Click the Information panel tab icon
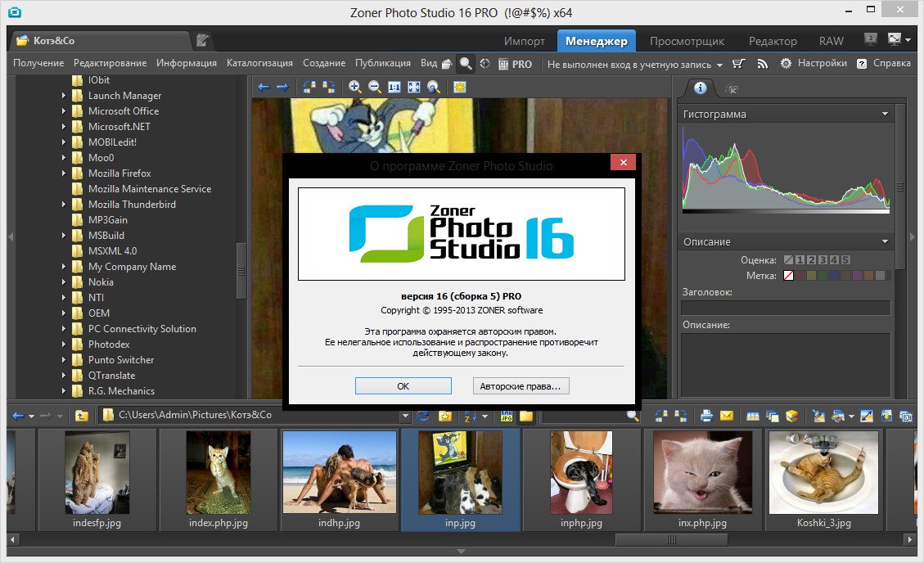 click(700, 88)
